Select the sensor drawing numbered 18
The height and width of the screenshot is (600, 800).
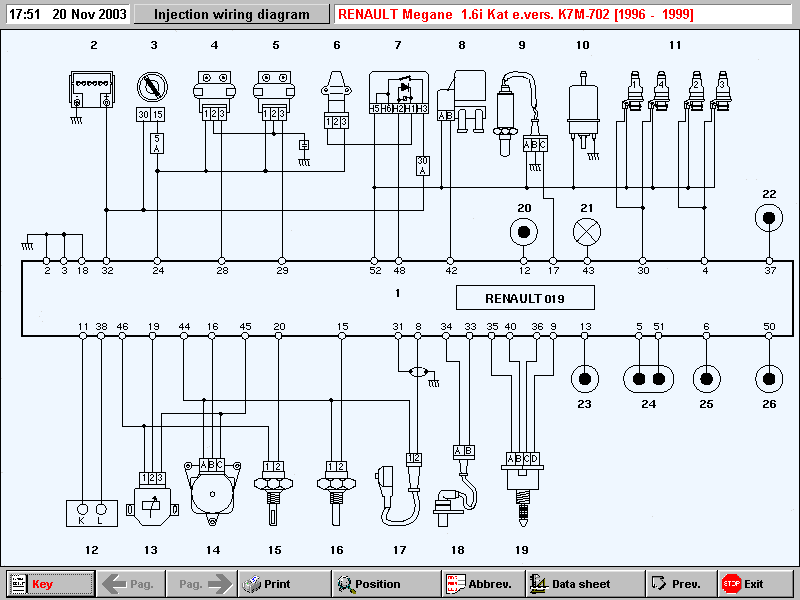pyautogui.click(x=456, y=486)
